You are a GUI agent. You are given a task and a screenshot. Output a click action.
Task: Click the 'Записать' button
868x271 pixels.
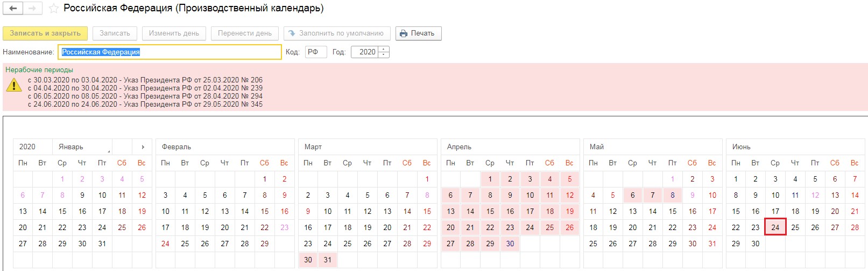pyautogui.click(x=115, y=33)
